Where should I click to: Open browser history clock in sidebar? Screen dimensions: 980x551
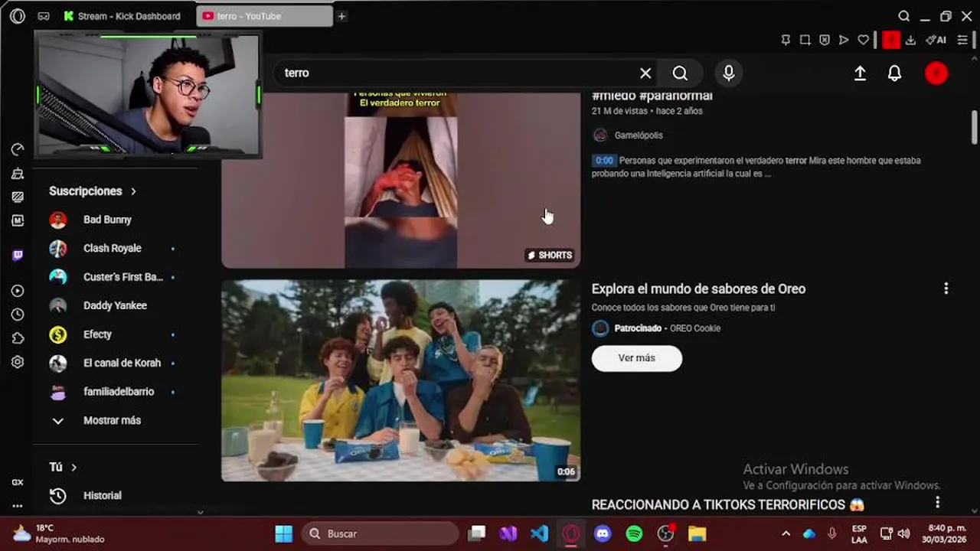tap(18, 315)
